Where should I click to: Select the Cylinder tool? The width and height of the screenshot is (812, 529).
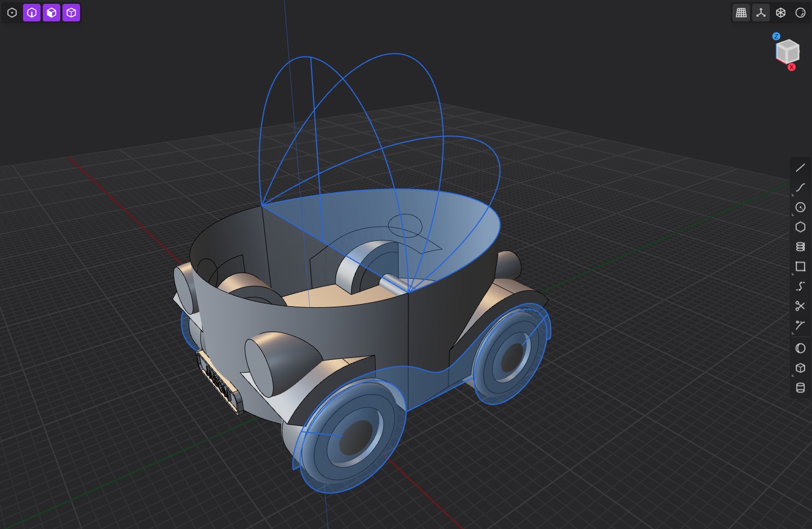[x=800, y=388]
